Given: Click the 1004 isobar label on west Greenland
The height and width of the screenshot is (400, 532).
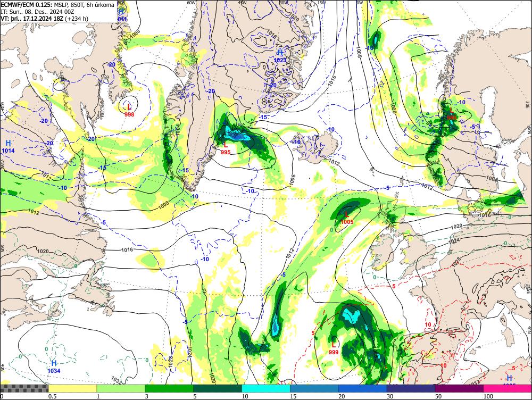Looking at the screenshot, I should (178, 131).
